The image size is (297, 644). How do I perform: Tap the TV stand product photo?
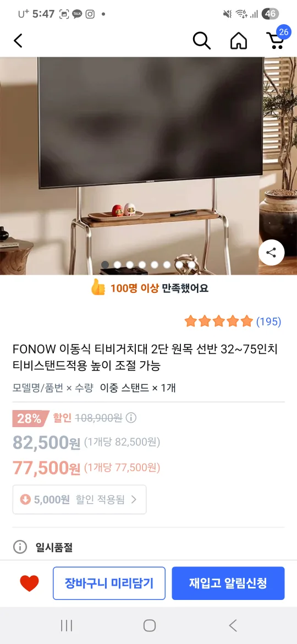coord(148,166)
